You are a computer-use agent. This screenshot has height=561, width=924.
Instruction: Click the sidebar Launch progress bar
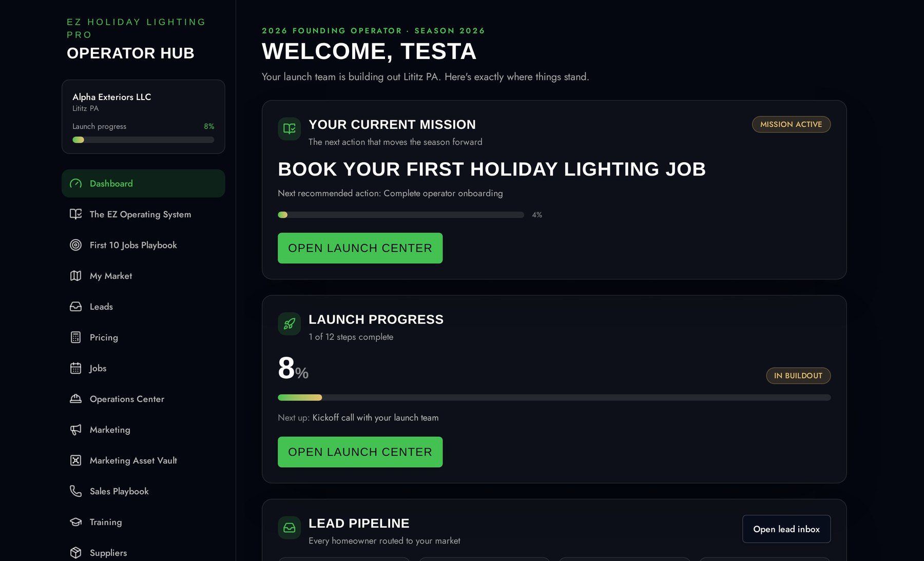pos(143,140)
